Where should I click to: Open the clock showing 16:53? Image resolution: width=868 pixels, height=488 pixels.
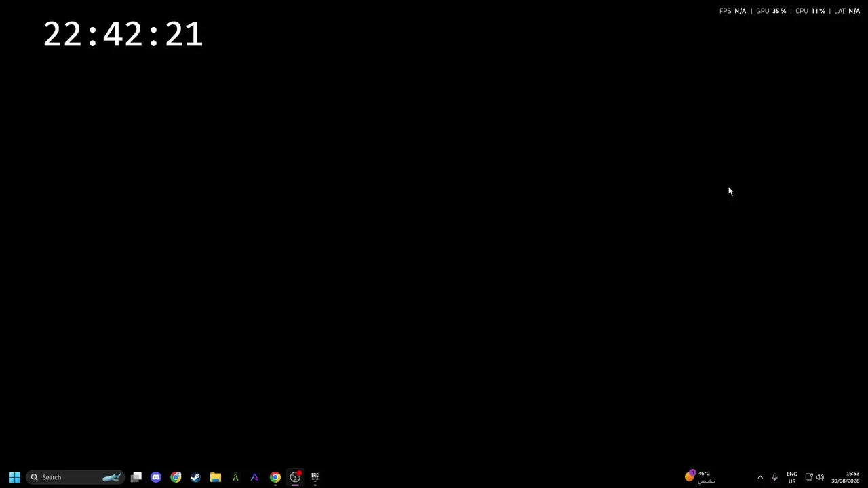point(846,477)
